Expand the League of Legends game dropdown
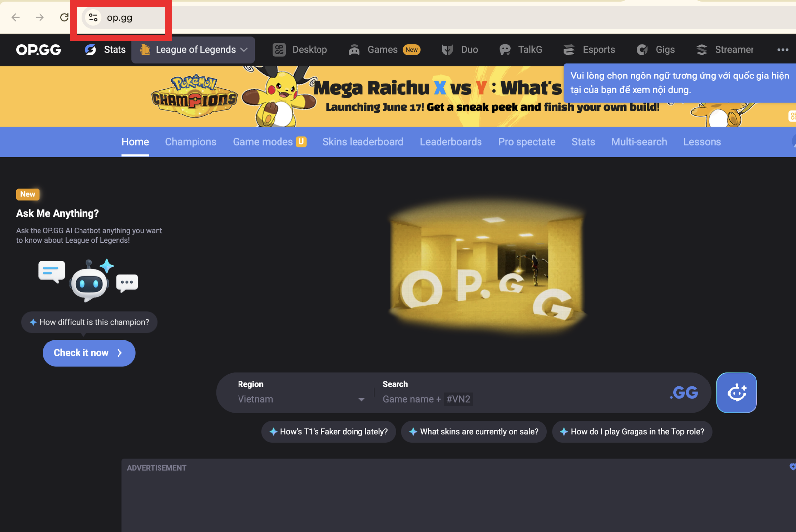 tap(193, 50)
